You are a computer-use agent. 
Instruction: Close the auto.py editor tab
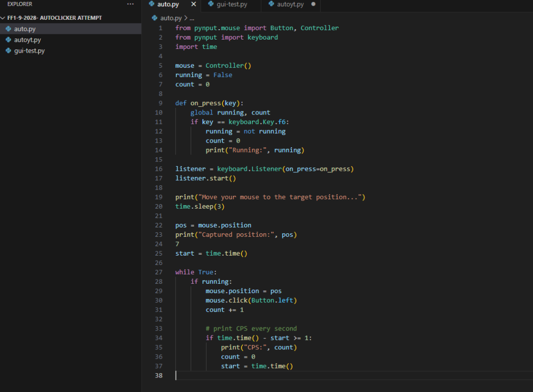click(194, 5)
